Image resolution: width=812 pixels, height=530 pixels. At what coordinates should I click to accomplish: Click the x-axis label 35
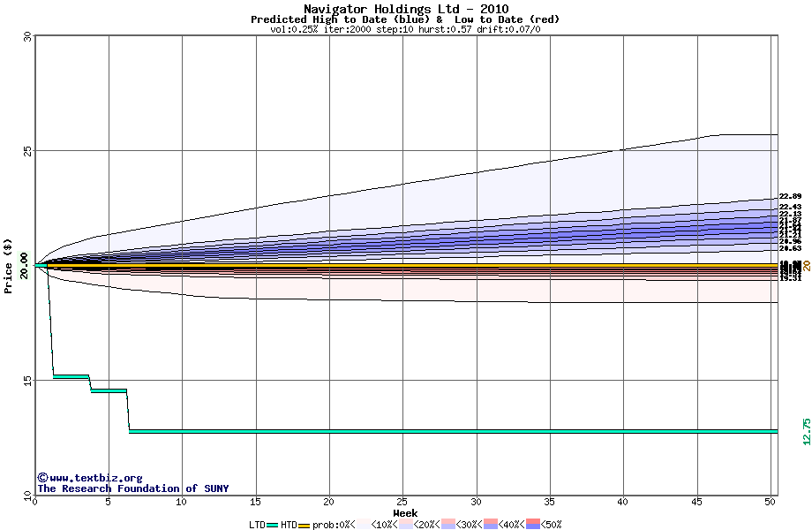[x=550, y=502]
